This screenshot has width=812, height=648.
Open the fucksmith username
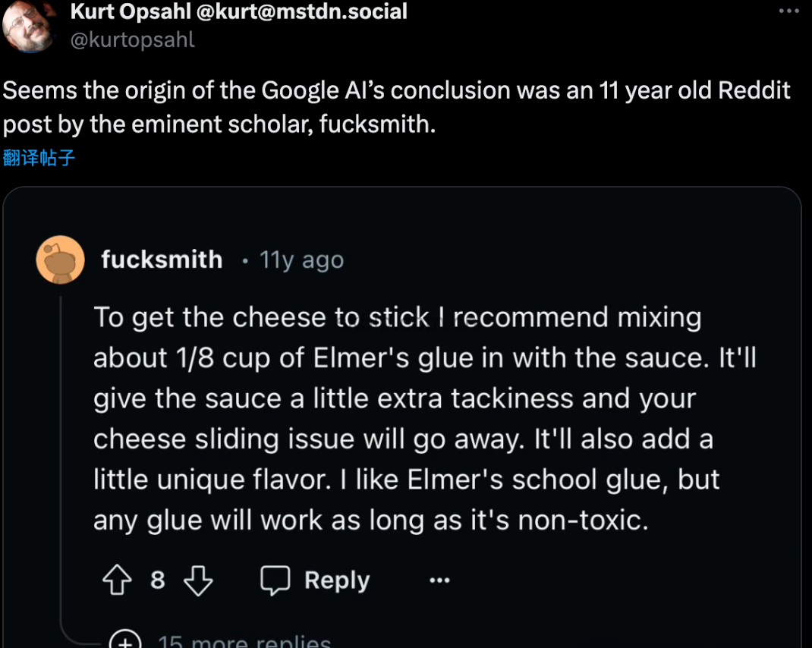pyautogui.click(x=162, y=260)
